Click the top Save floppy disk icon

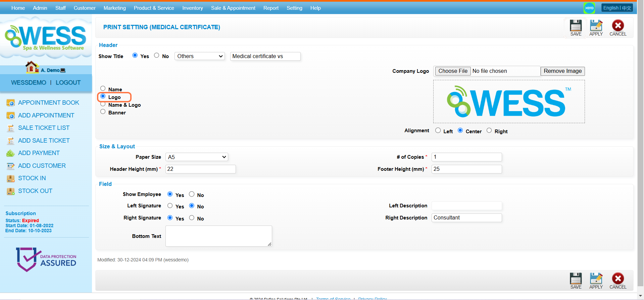tap(576, 26)
